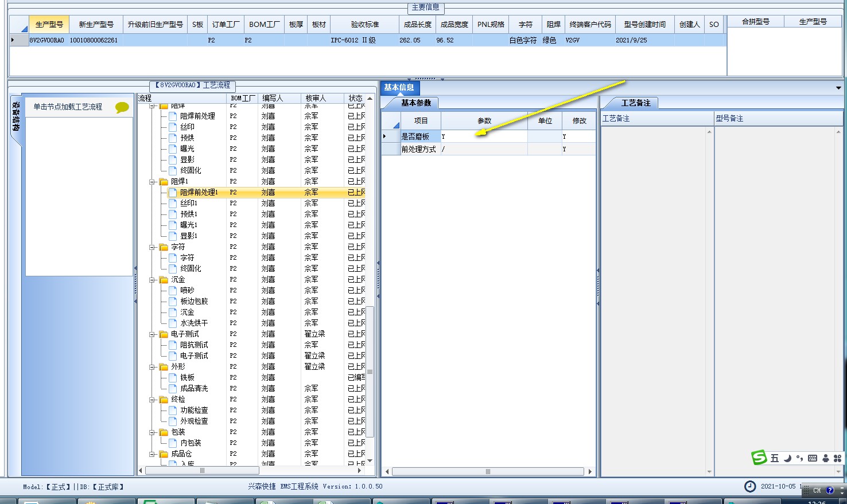Click the 单击节点加载工艺流程 label
The image size is (847, 504).
pyautogui.click(x=68, y=107)
